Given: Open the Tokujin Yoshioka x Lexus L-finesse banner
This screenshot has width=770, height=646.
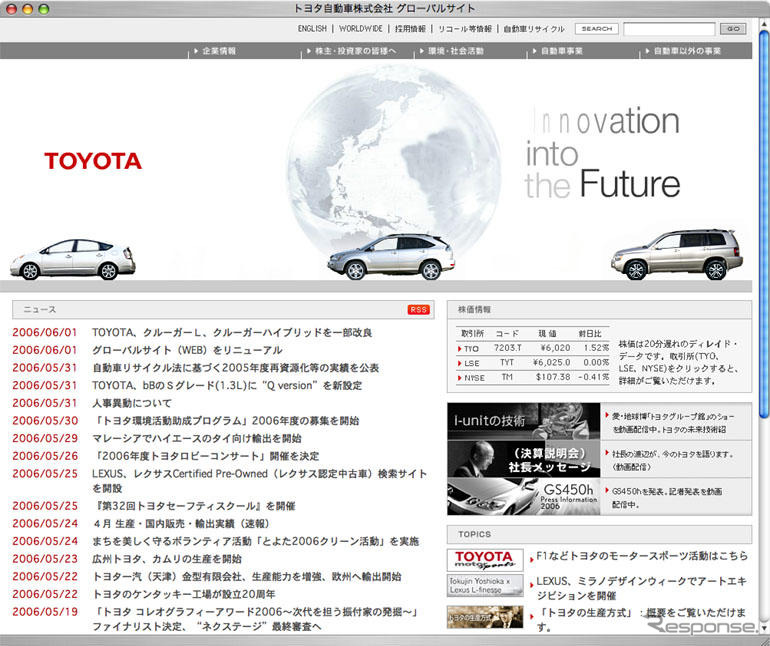Looking at the screenshot, I should [x=485, y=586].
